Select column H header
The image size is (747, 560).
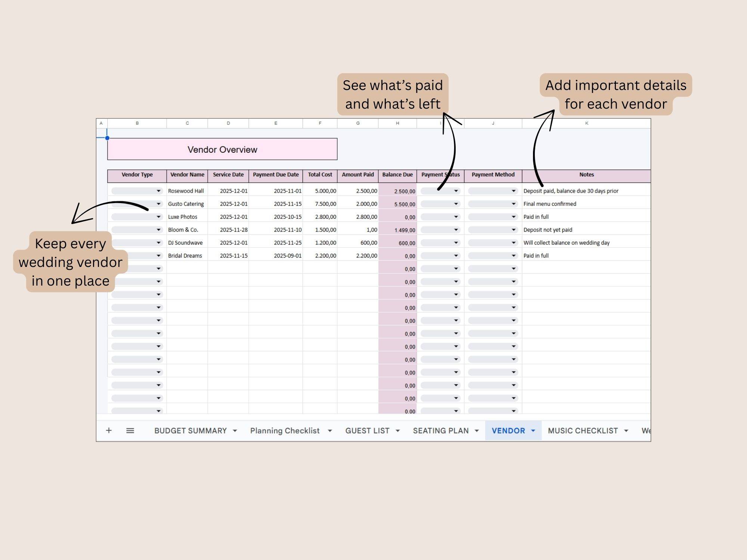pyautogui.click(x=397, y=123)
